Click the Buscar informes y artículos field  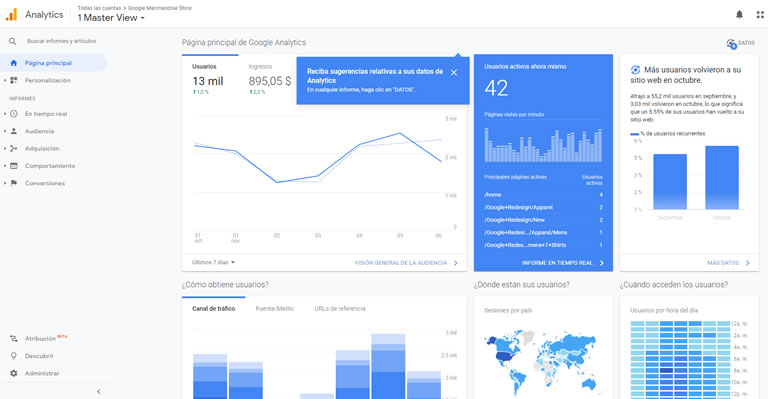pyautogui.click(x=61, y=41)
